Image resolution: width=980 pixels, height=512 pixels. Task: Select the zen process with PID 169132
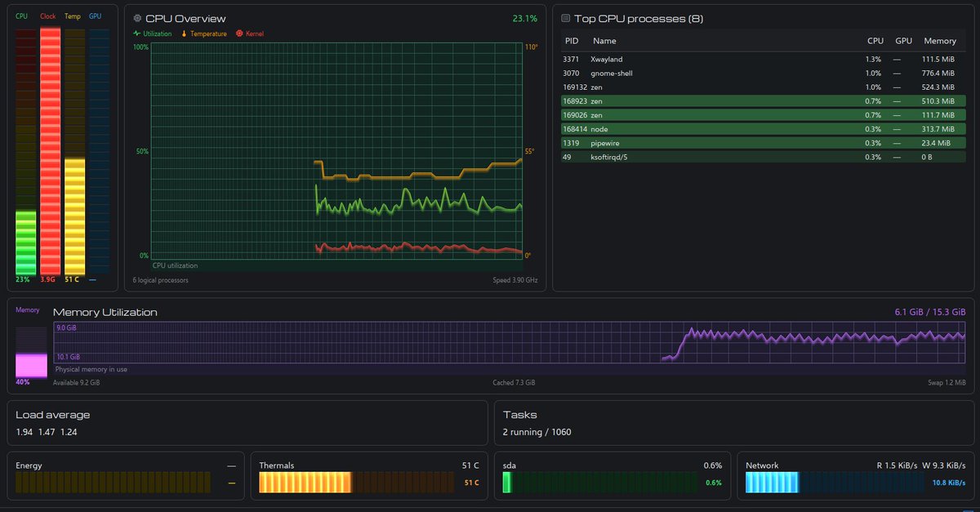763,87
